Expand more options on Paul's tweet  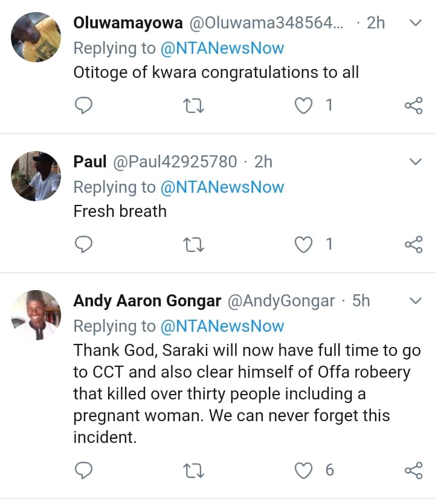pos(415,161)
